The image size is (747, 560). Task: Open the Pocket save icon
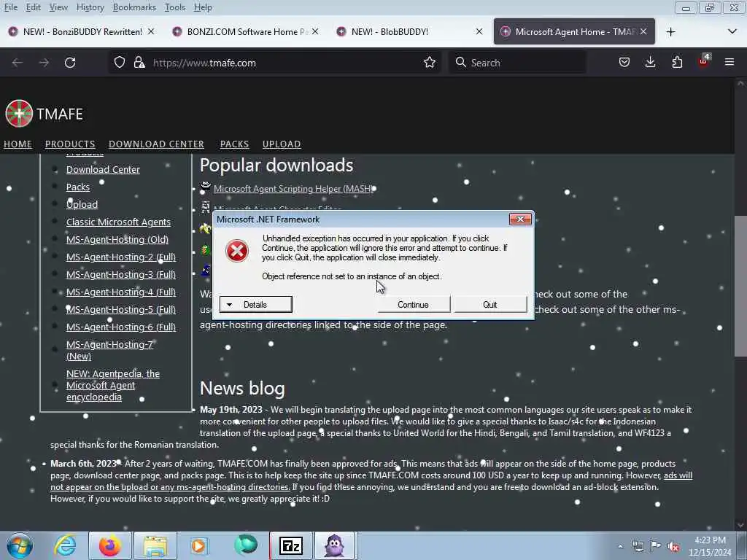pos(624,63)
